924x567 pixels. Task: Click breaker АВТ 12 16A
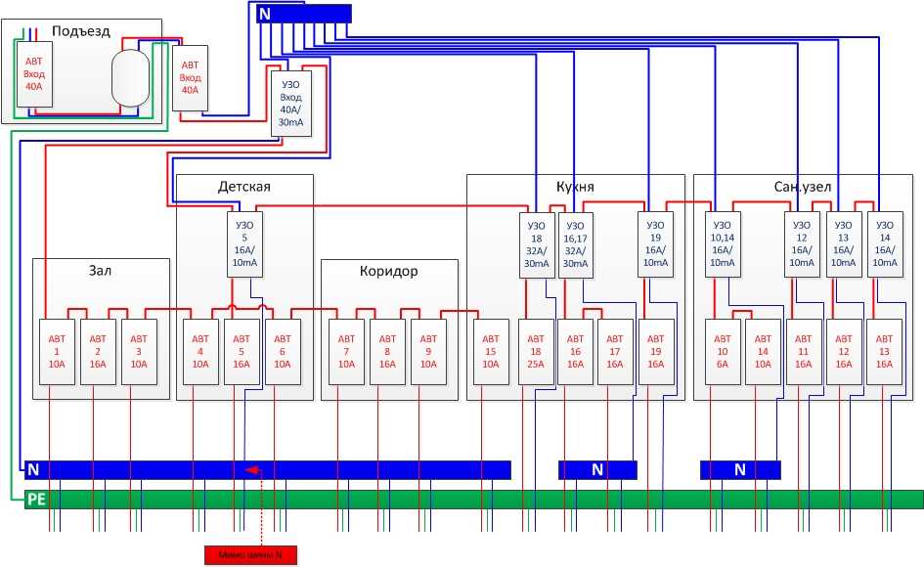pos(844,352)
